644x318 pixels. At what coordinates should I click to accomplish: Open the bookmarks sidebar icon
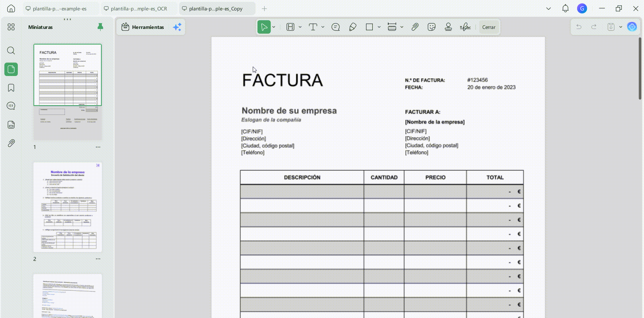pyautogui.click(x=11, y=88)
